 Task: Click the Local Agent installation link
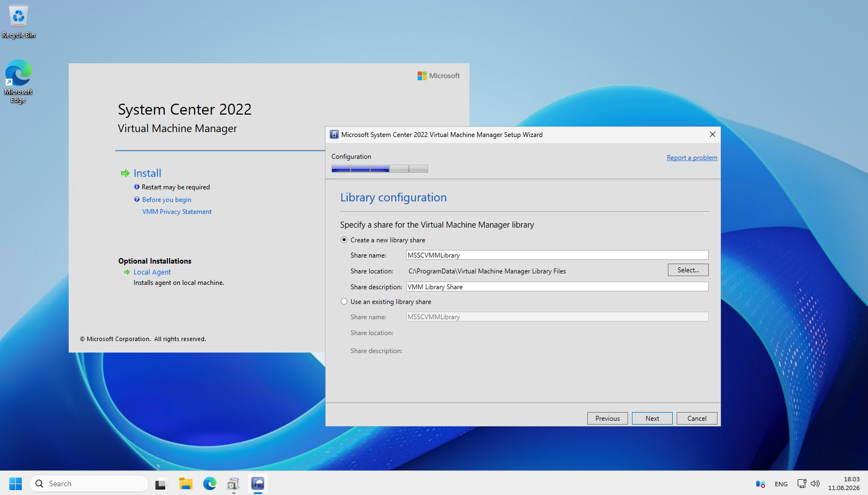[152, 272]
